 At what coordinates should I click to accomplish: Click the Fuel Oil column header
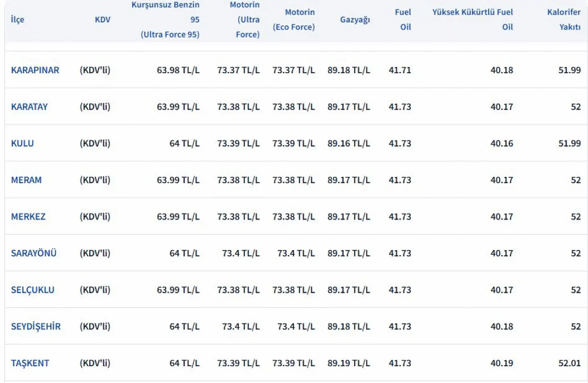click(403, 20)
